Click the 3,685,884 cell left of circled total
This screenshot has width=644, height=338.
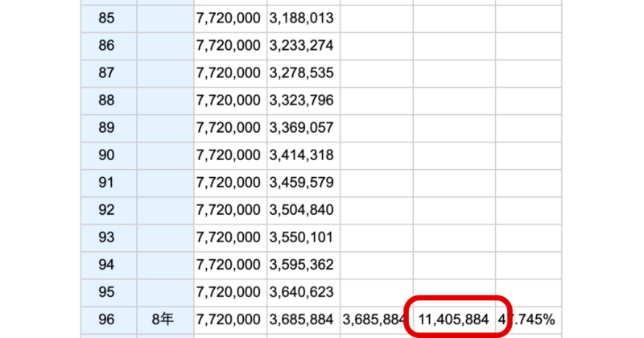375,320
